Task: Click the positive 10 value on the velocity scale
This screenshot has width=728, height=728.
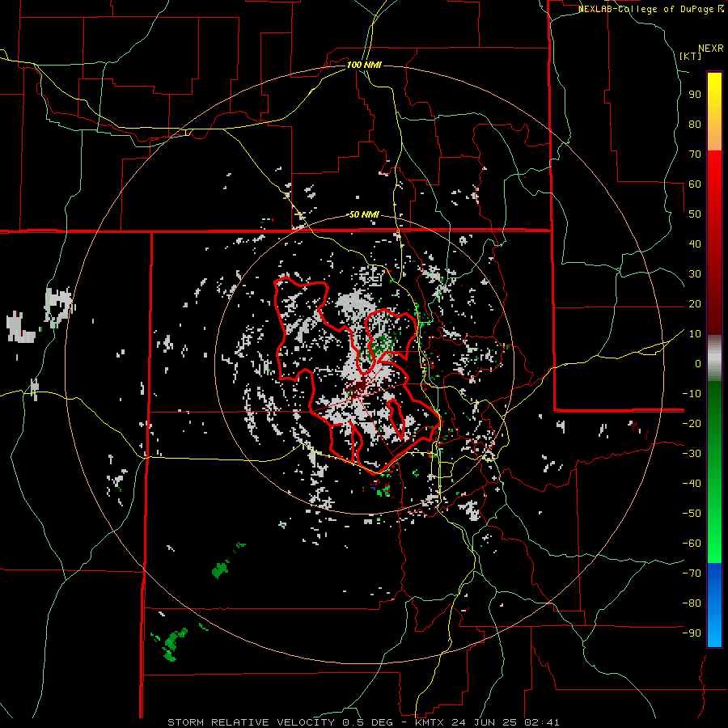Action: (695, 334)
